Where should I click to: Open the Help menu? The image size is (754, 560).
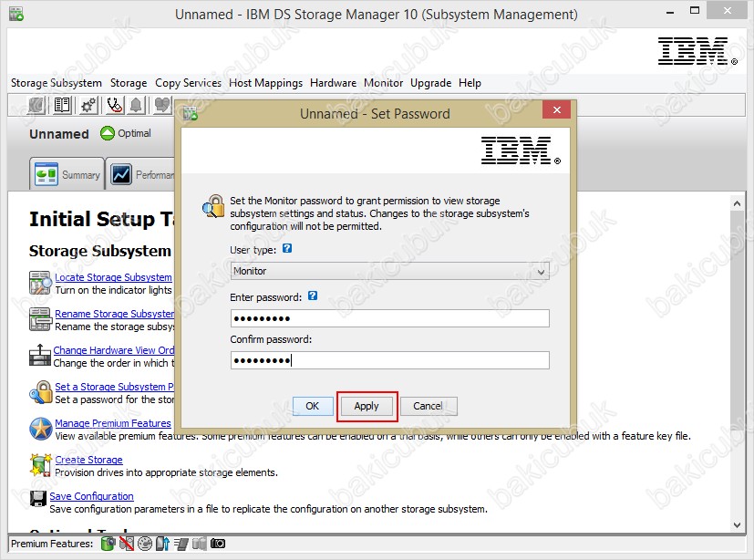coord(470,83)
